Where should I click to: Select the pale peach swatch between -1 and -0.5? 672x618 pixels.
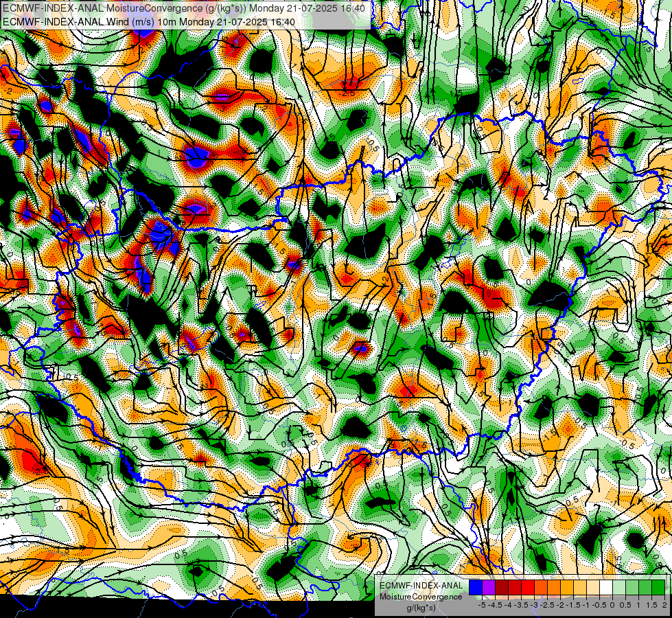click(x=593, y=588)
